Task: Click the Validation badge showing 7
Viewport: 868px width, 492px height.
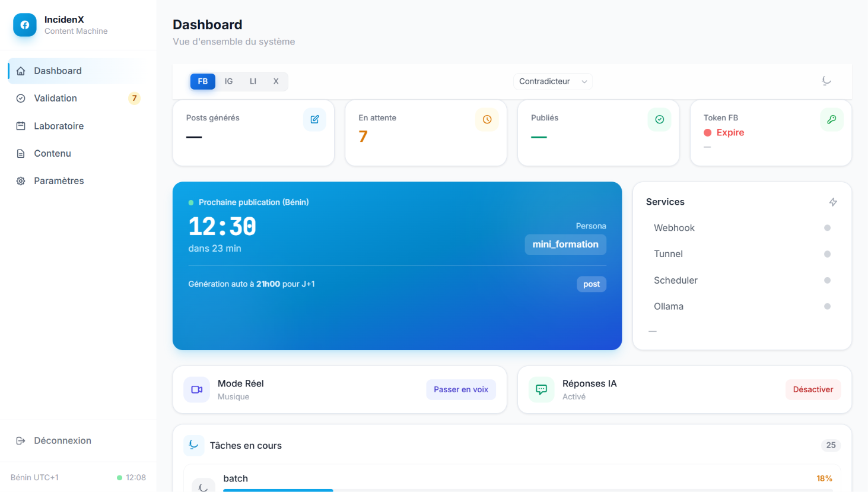Action: [x=135, y=99]
